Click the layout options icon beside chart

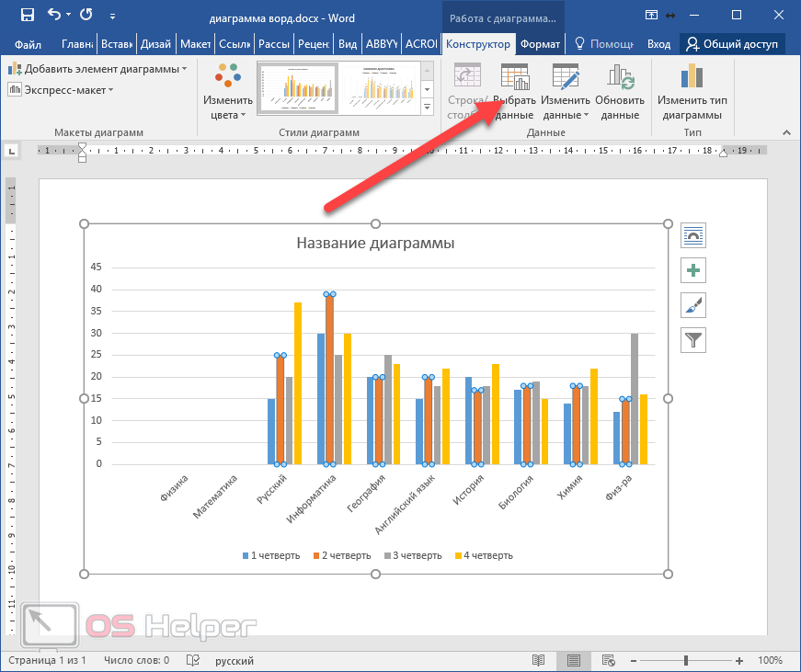tap(692, 235)
